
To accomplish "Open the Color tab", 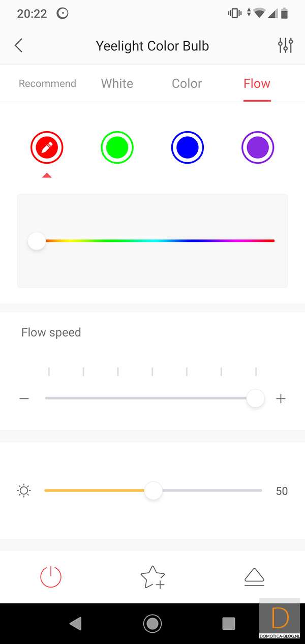I will click(187, 83).
